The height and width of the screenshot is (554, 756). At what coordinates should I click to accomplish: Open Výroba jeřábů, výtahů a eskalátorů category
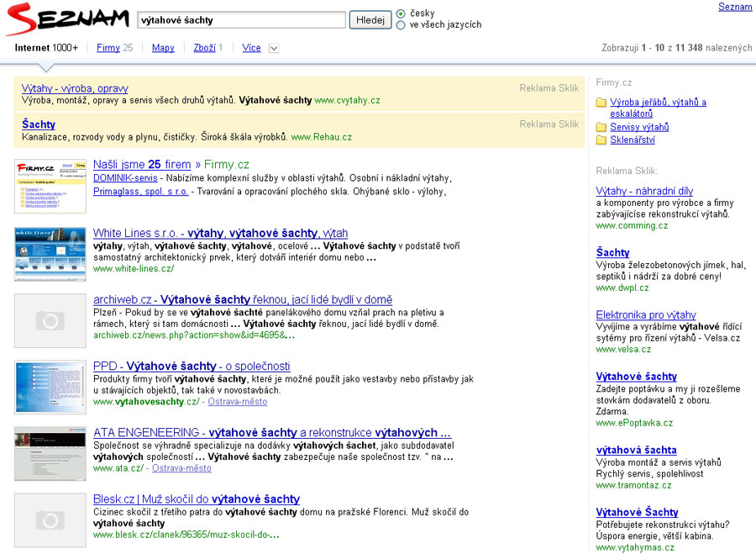[x=658, y=108]
